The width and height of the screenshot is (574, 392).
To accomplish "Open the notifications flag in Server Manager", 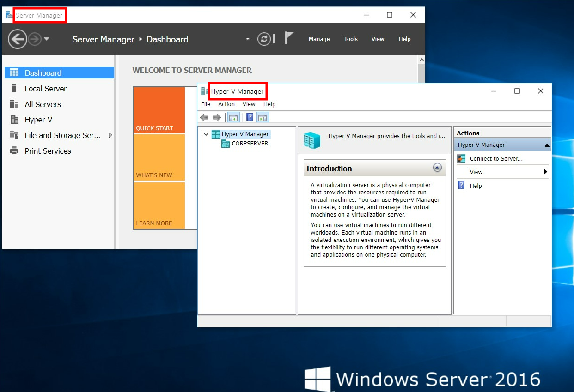I will (289, 38).
